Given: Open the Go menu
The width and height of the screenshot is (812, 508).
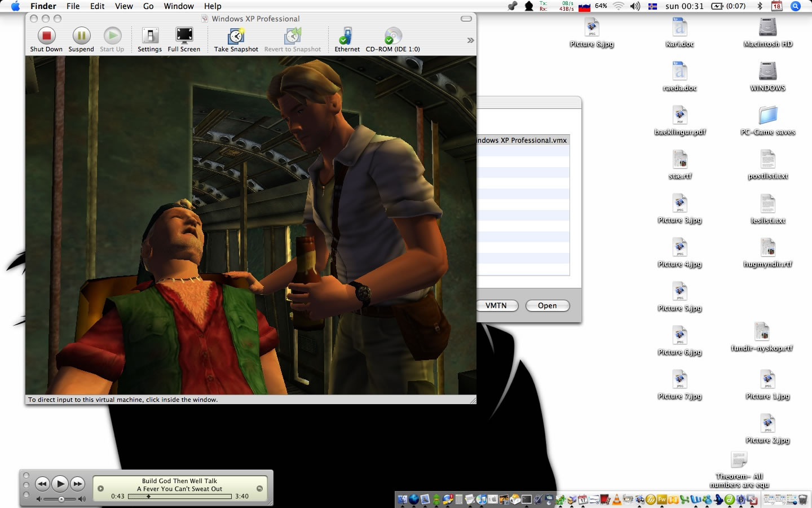Looking at the screenshot, I should click(148, 6).
